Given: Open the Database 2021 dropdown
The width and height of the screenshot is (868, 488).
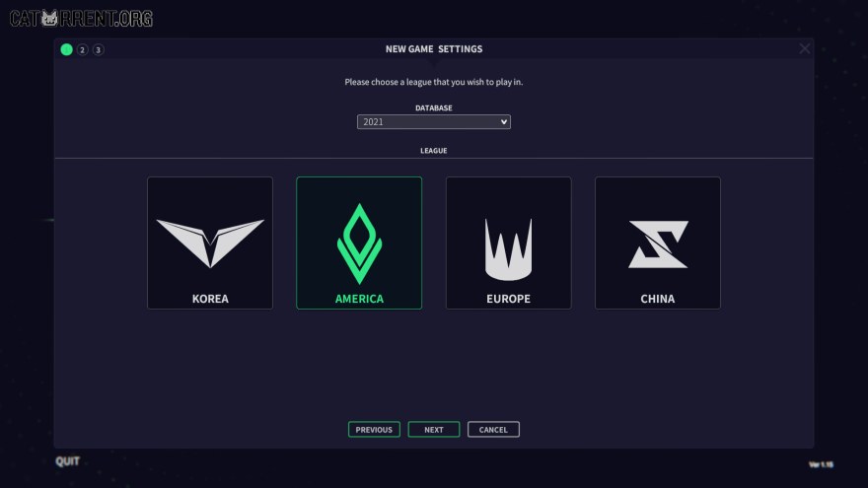Looking at the screenshot, I should click(x=433, y=121).
